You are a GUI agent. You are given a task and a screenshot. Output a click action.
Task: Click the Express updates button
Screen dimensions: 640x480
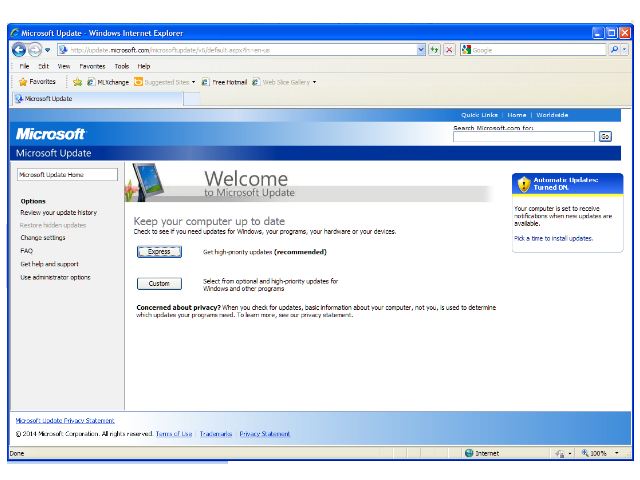[159, 252]
